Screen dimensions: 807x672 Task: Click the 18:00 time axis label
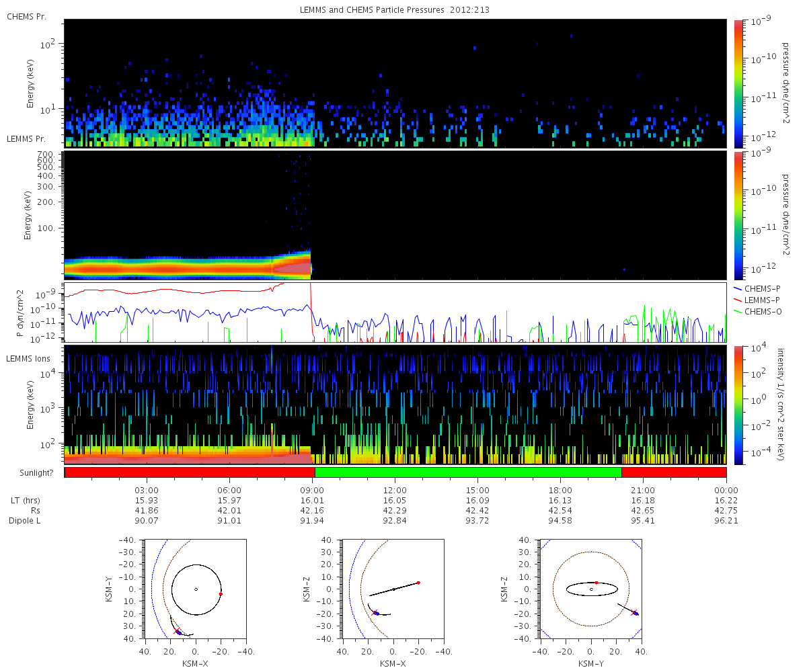[561, 491]
